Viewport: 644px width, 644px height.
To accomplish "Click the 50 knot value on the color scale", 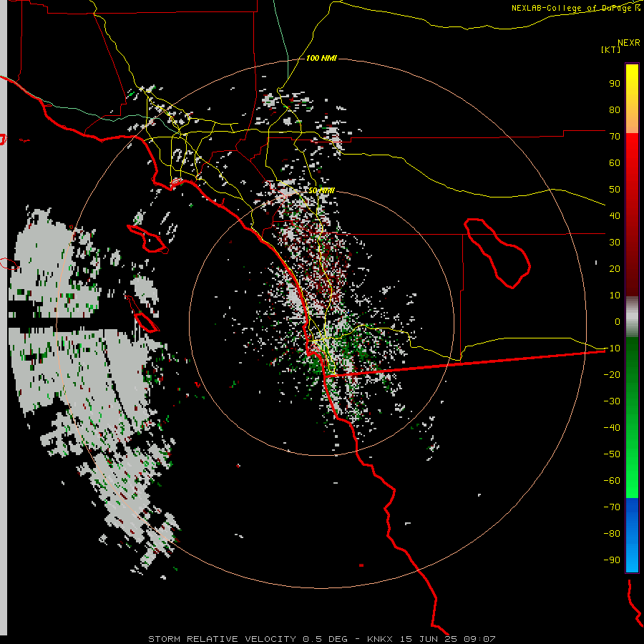I will [x=615, y=190].
